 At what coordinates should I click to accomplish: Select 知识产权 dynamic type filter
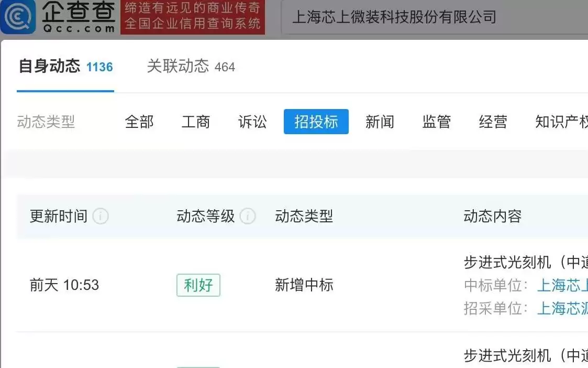tap(561, 122)
